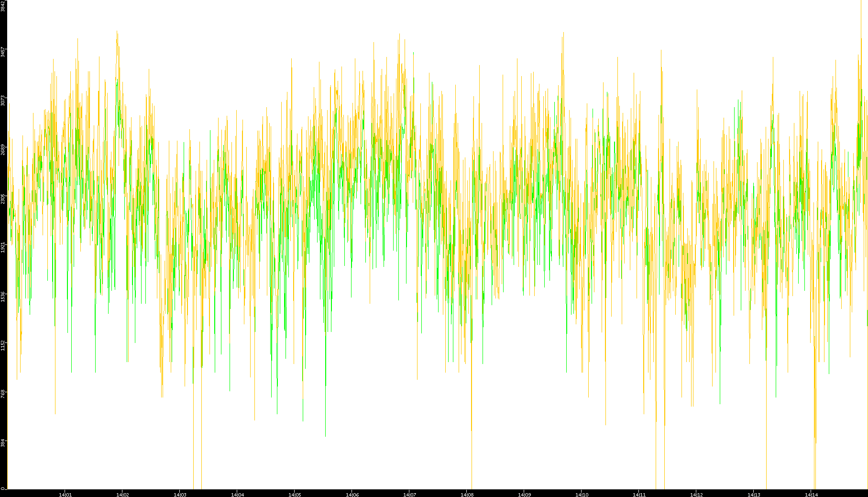868x497 pixels.
Task: Click the 1536 vertical scale label
Action: [3, 297]
